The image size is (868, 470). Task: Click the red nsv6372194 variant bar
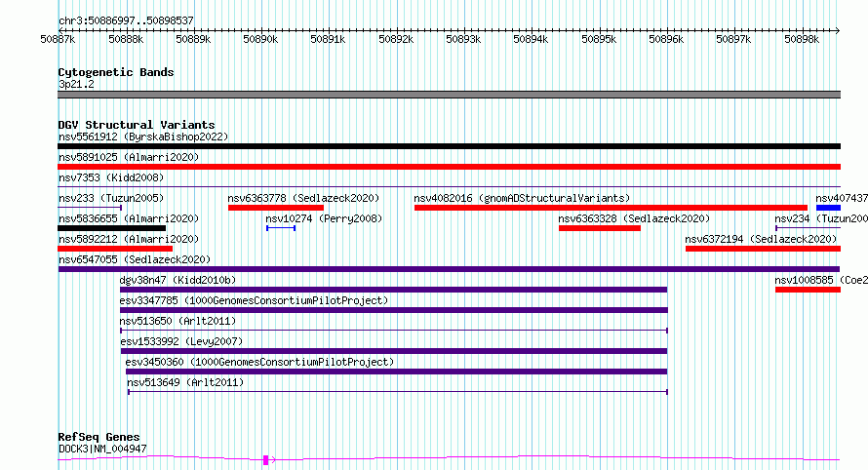pos(763,249)
